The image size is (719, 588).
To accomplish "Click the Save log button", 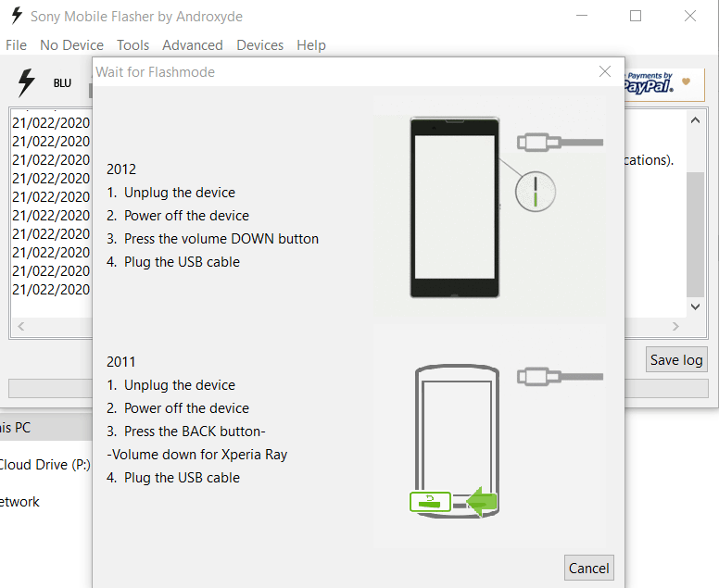I will [x=676, y=360].
